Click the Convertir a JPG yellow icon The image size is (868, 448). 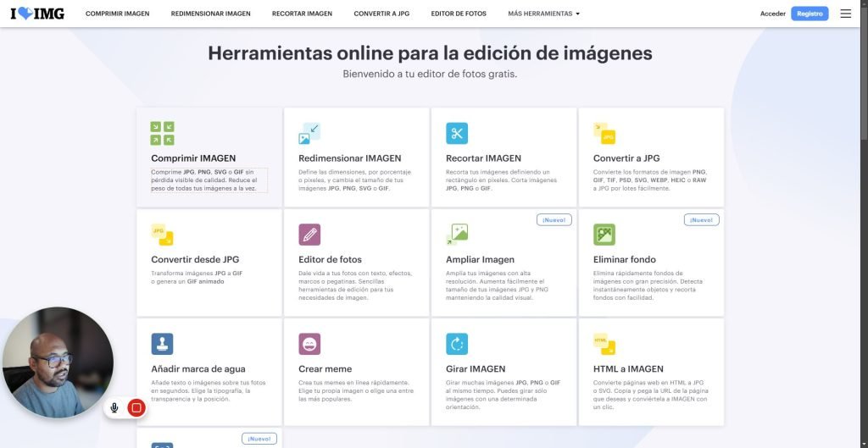[604, 133]
